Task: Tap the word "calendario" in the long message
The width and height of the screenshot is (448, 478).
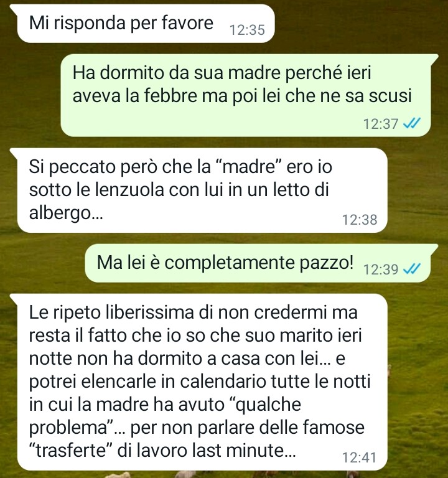Action: coord(223,382)
